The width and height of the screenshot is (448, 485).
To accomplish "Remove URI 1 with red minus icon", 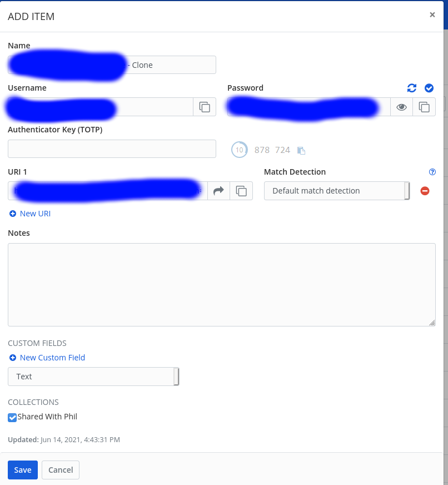I will pyautogui.click(x=425, y=190).
